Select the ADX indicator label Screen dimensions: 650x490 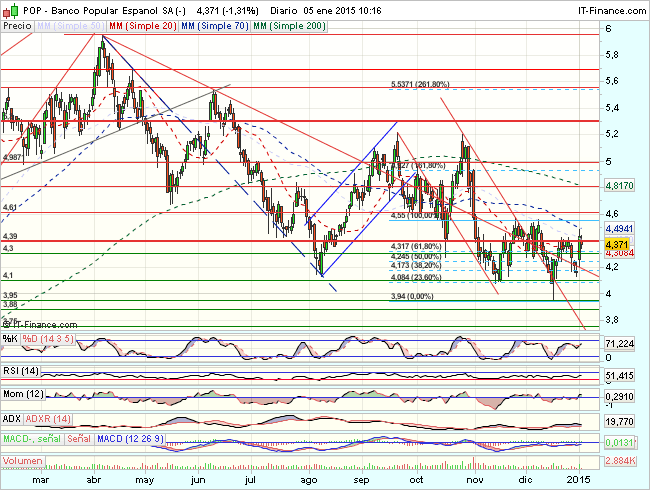coord(12,419)
